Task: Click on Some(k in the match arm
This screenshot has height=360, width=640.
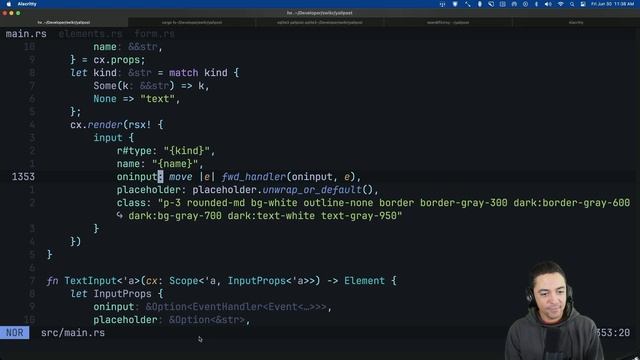Action: click(x=111, y=86)
